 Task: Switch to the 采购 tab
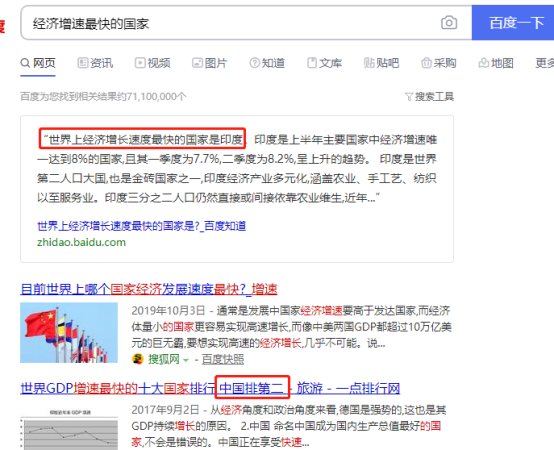[x=438, y=63]
